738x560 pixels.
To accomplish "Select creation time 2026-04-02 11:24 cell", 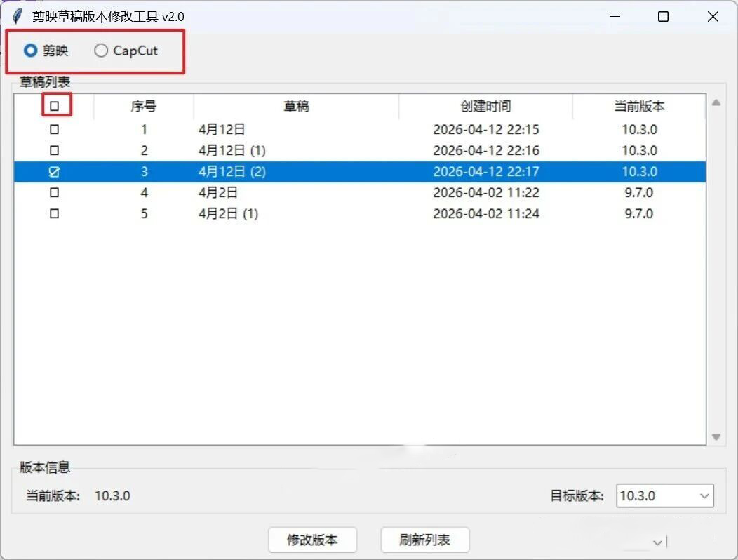I will [485, 214].
